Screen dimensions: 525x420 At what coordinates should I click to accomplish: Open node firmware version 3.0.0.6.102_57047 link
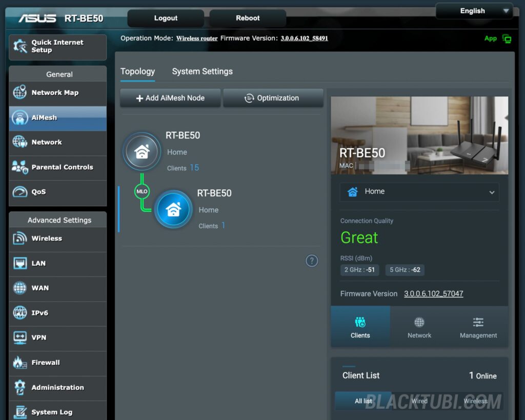[x=433, y=294]
